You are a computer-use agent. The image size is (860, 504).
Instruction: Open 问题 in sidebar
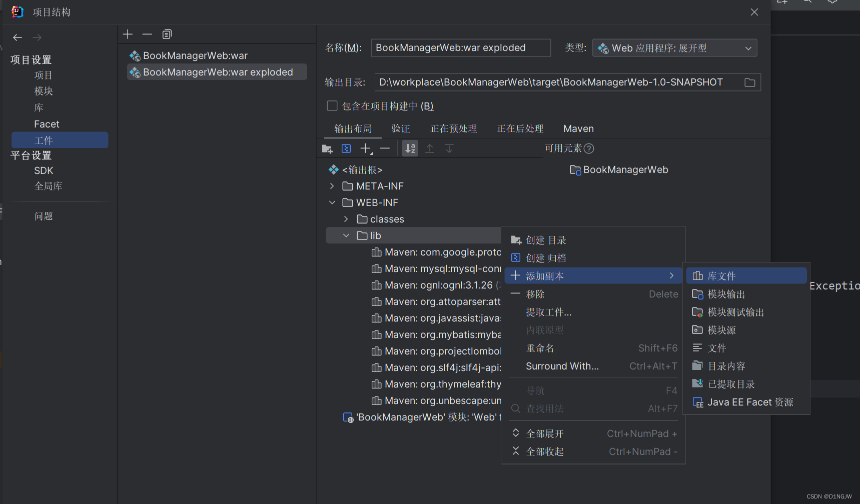(x=44, y=216)
